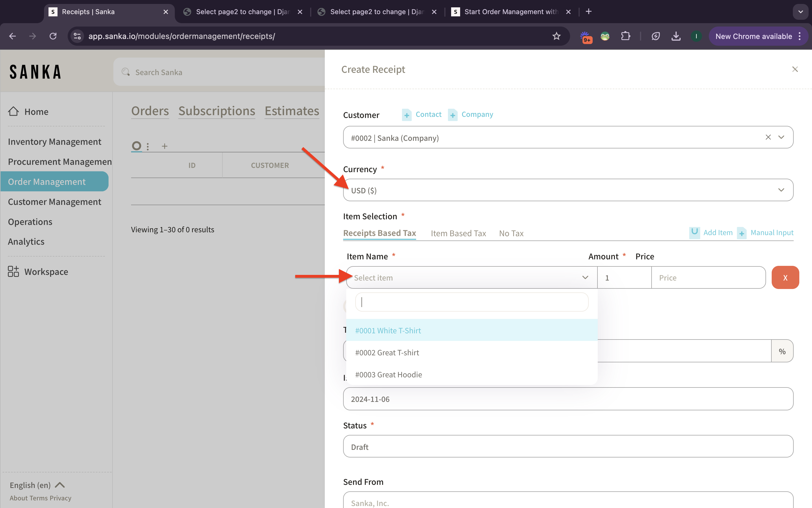The image size is (812, 508).
Task: Open the extension with 9+ badge
Action: pyautogui.click(x=586, y=37)
